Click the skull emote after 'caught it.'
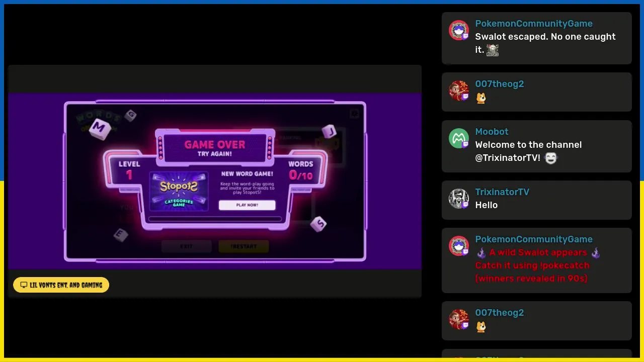Image resolution: width=644 pixels, height=362 pixels. tap(493, 50)
